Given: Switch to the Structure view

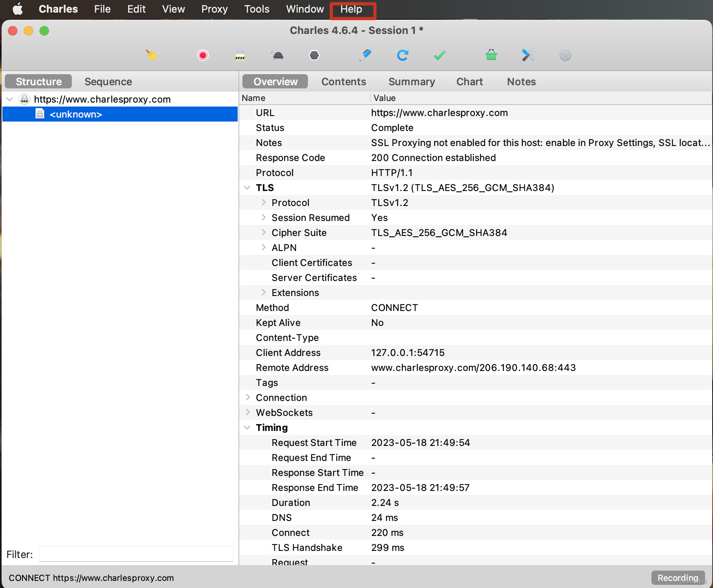Looking at the screenshot, I should (x=38, y=82).
